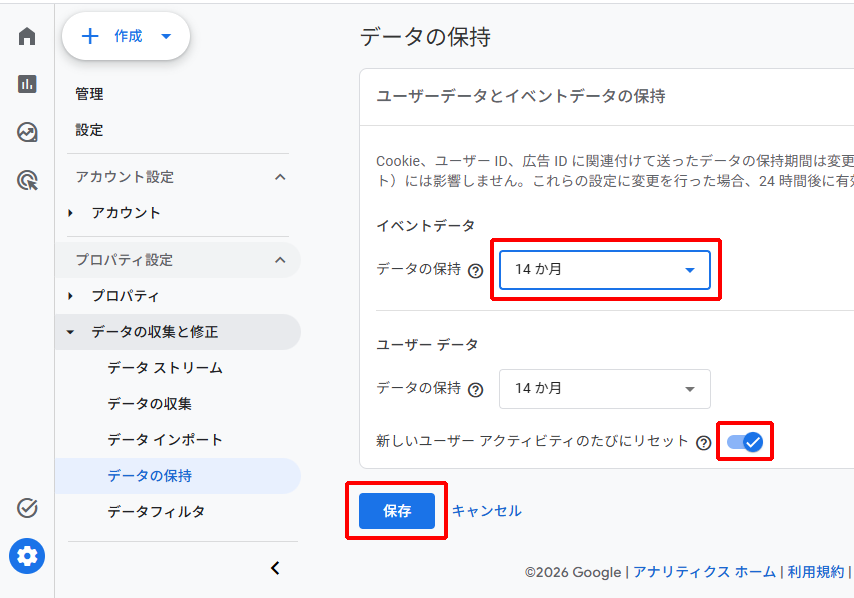This screenshot has height=598, width=854.
Task: Open 利用規約 footer link
Action: [815, 572]
